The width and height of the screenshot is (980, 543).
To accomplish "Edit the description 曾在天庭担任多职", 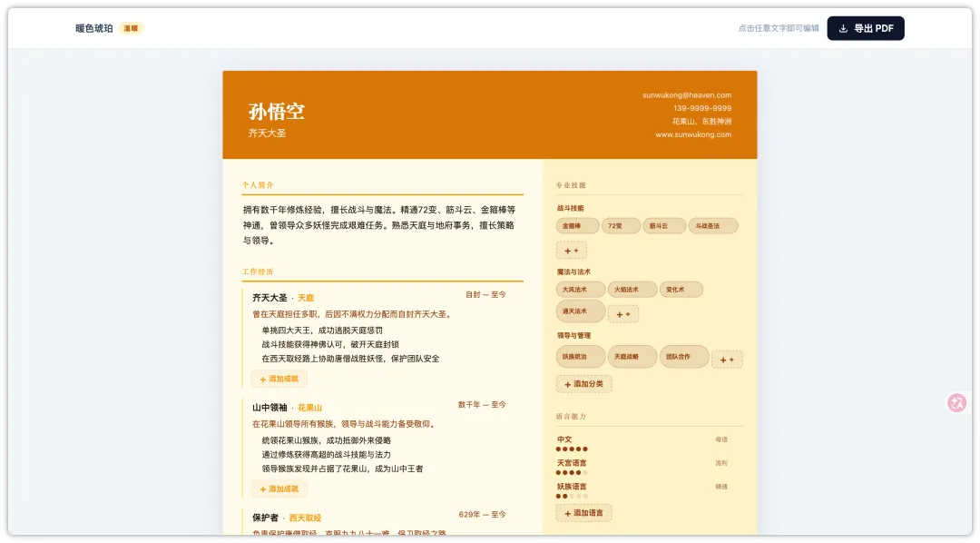I will 352,314.
